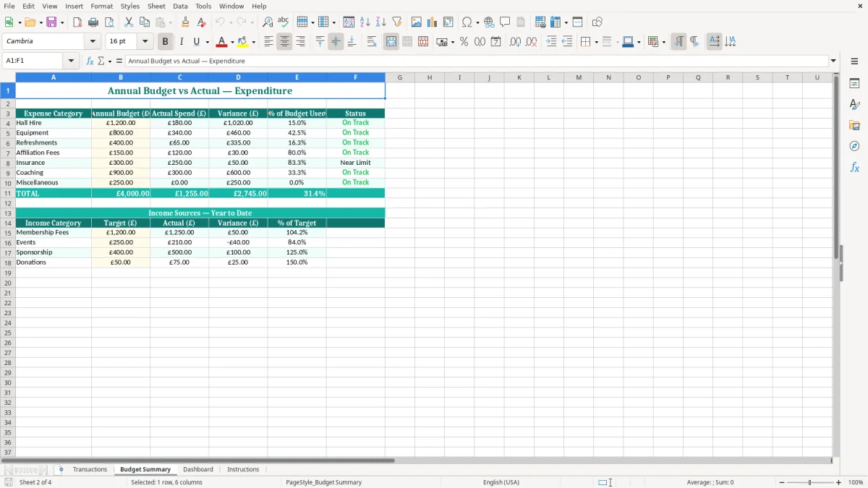Click the Copy icon
This screenshot has height=488, width=868.
tap(145, 22)
